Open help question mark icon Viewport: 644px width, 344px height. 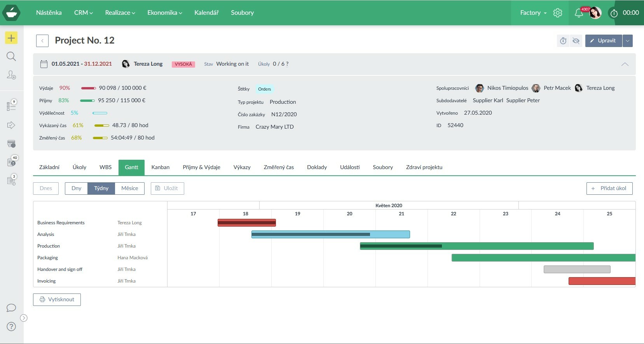point(11,327)
